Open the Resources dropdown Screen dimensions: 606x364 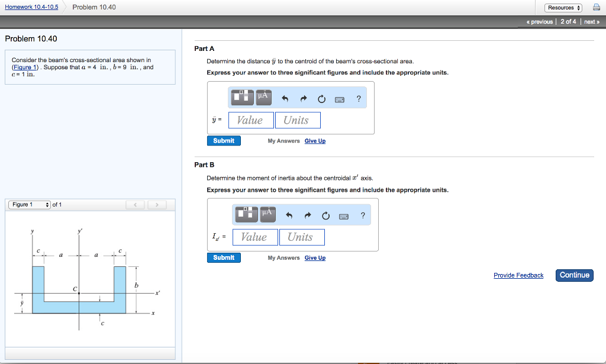coord(563,7)
